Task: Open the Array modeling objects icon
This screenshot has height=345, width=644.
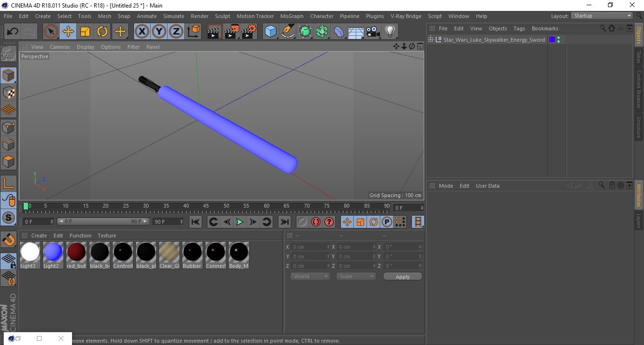Action: [322, 32]
